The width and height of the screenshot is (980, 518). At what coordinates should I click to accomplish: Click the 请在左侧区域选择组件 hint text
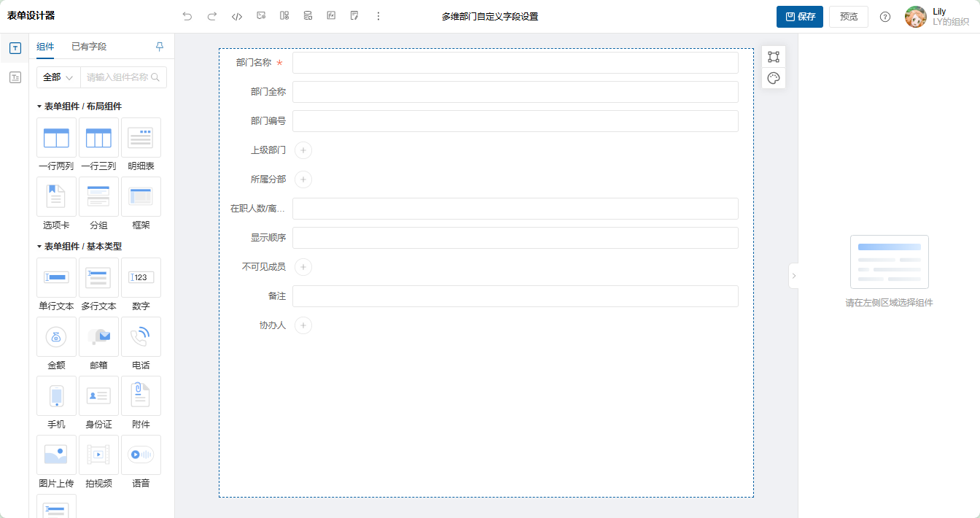tap(889, 303)
